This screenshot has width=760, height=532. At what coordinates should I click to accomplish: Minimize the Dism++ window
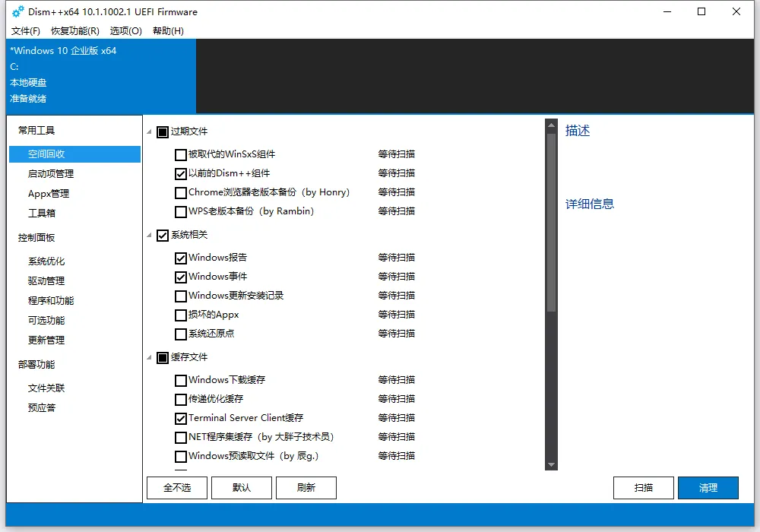pos(667,11)
